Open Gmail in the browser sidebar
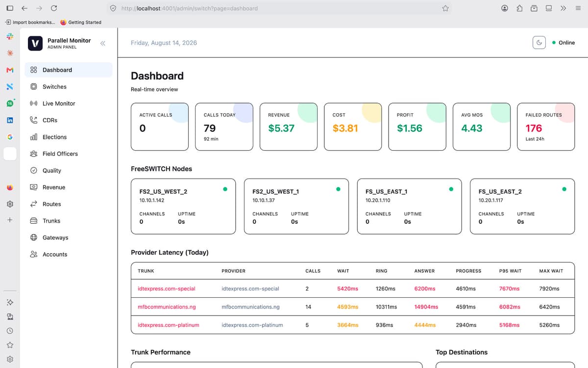 [x=10, y=70]
